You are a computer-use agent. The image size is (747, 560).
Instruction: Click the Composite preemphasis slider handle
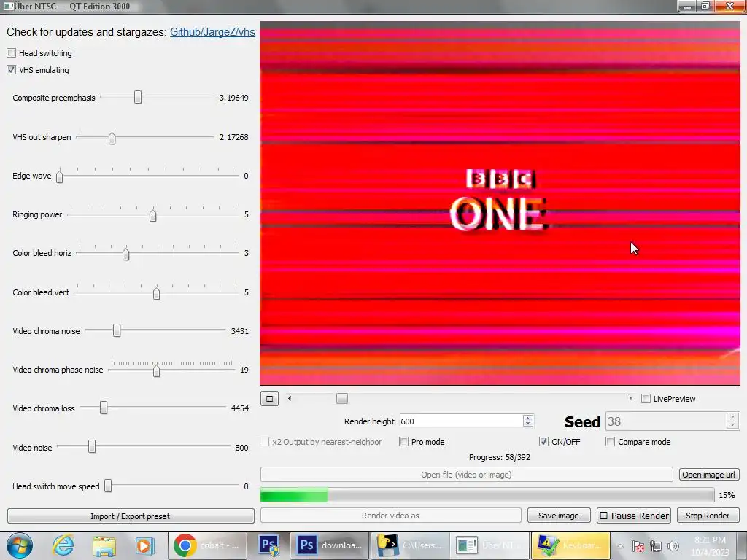click(x=138, y=97)
